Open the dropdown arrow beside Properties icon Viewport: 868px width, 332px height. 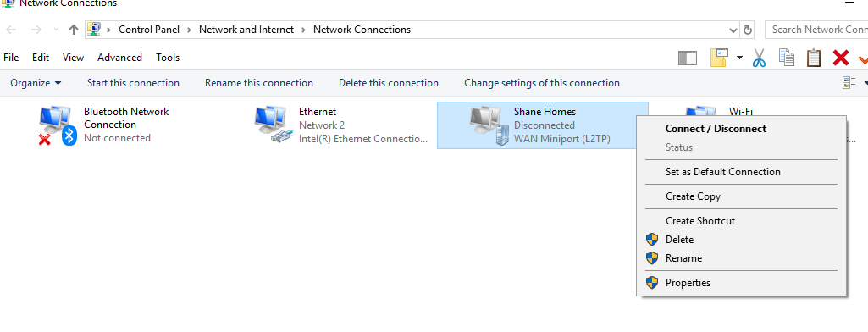[739, 58]
